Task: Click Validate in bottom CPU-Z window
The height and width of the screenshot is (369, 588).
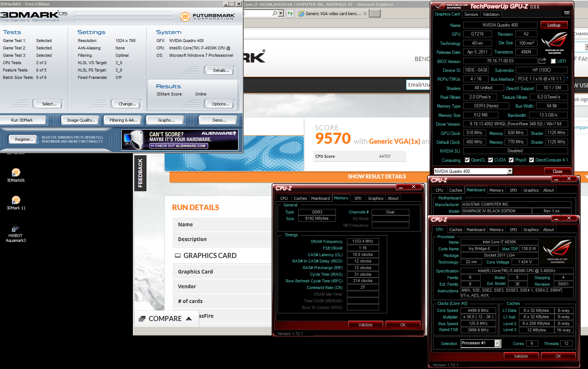Action: [521, 356]
